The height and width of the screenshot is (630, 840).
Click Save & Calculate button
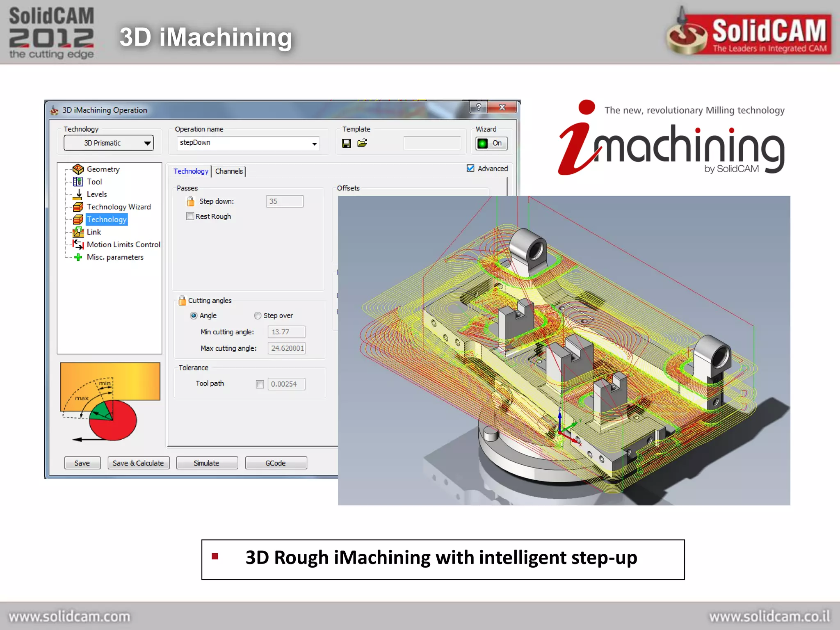point(138,463)
